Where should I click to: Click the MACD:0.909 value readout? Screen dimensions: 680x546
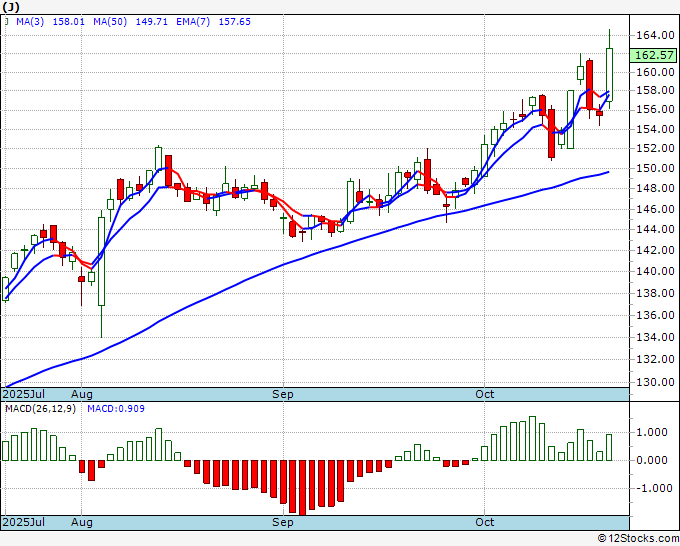point(116,409)
